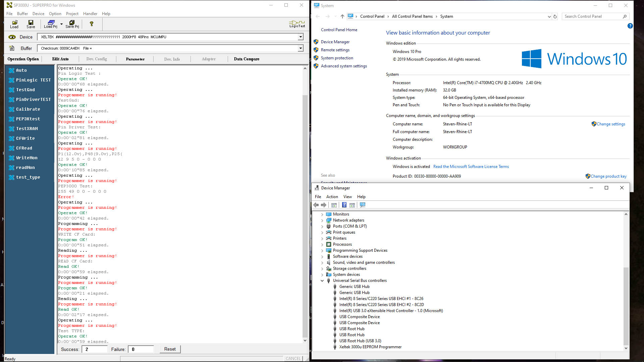This screenshot has height=362, width=644.
Task: Open Advanced system settings link
Action: (344, 66)
